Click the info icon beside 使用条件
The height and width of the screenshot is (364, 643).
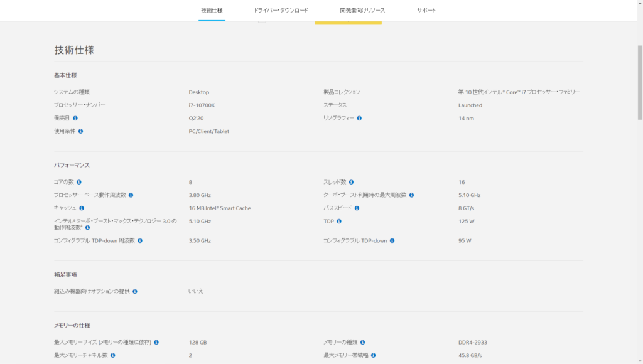tap(80, 132)
